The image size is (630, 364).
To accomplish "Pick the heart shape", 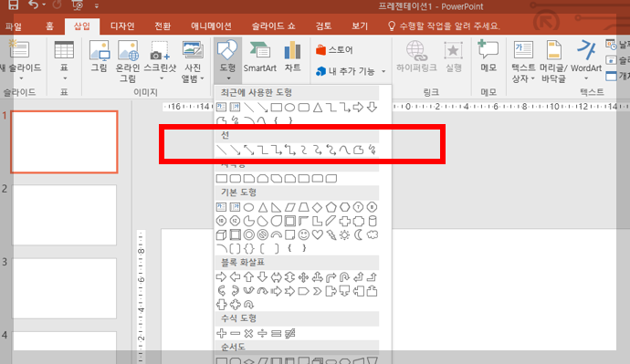I will [x=318, y=234].
